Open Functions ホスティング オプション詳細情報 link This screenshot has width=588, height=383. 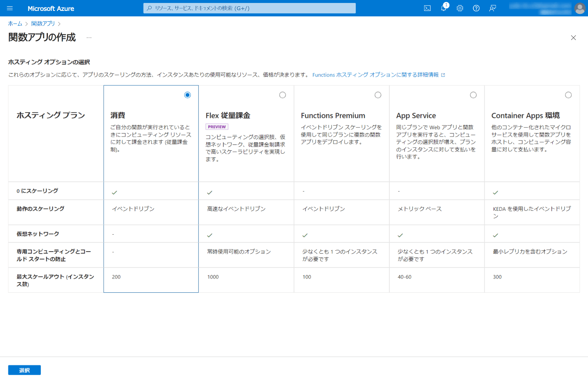(375, 75)
